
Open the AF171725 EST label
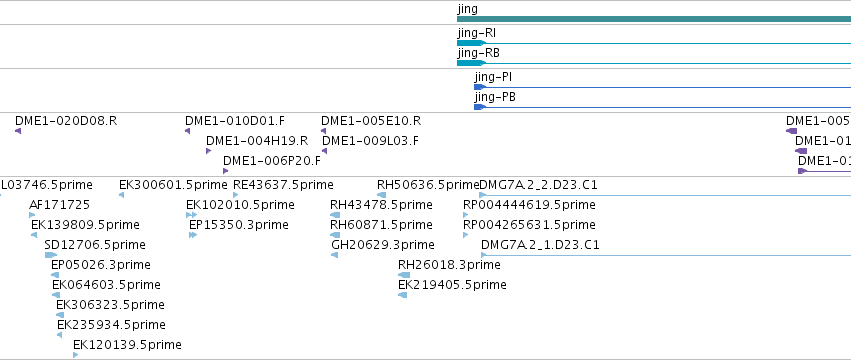click(60, 205)
